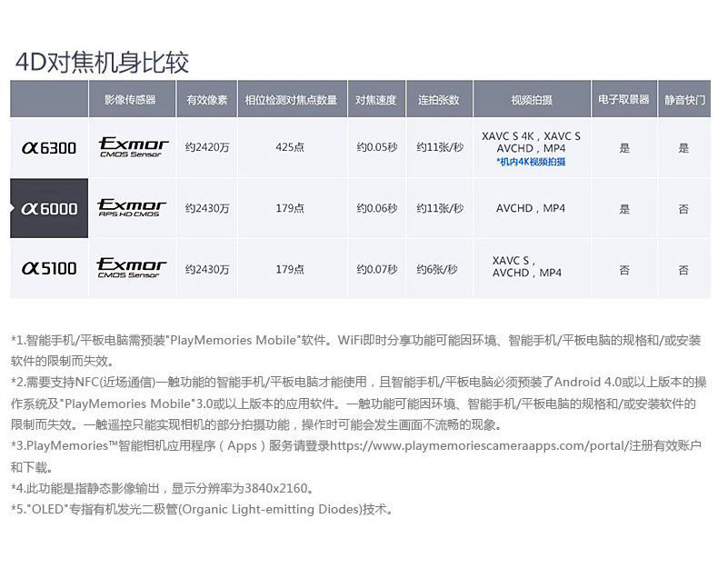Click footnote 4 about 3840x2160 resolution
This screenshot has width=718, height=588.
[164, 488]
